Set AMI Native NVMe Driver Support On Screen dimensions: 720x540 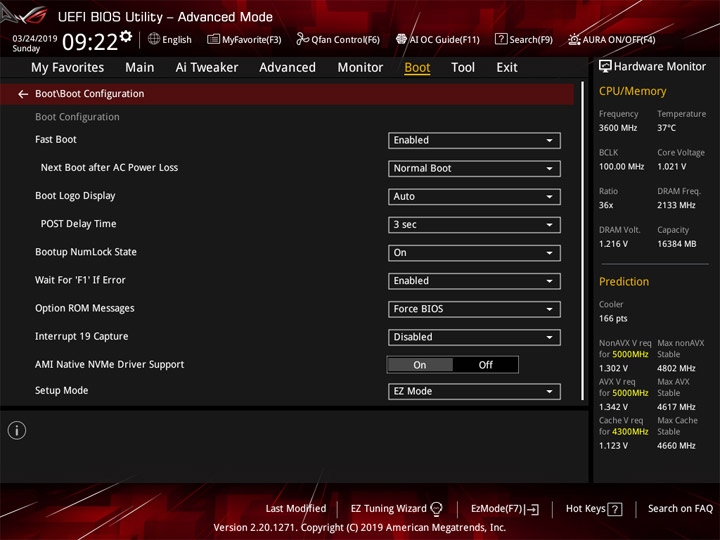[420, 365]
